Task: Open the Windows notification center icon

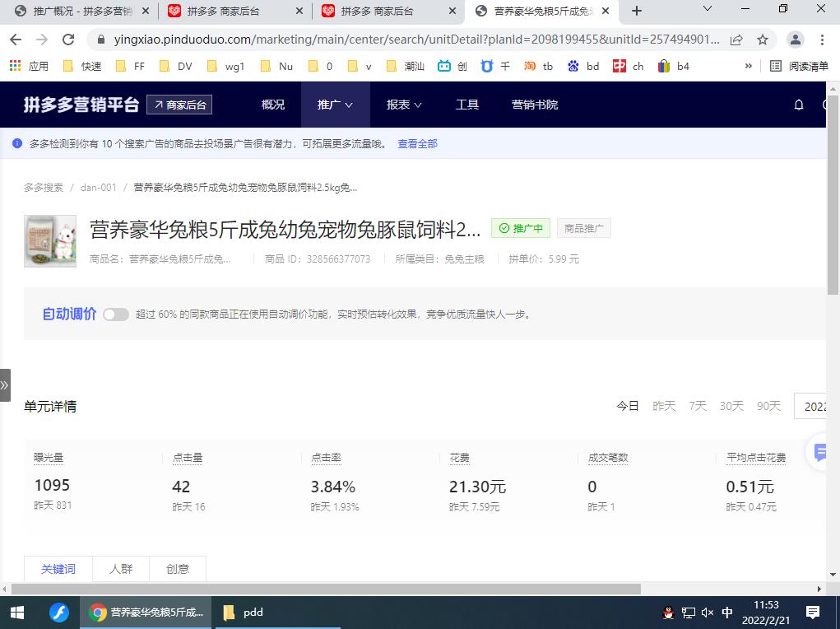Action: (x=813, y=613)
